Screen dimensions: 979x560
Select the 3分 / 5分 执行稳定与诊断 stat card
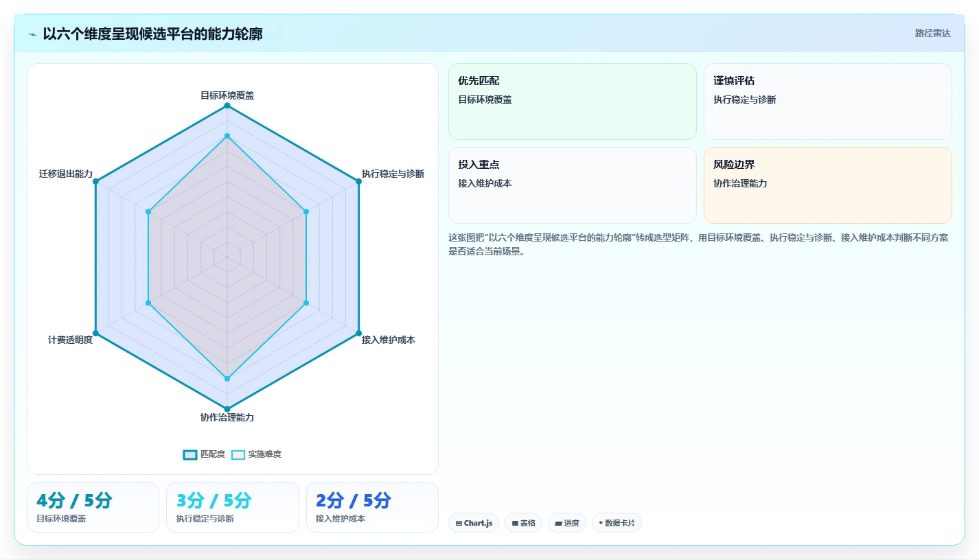(x=233, y=507)
